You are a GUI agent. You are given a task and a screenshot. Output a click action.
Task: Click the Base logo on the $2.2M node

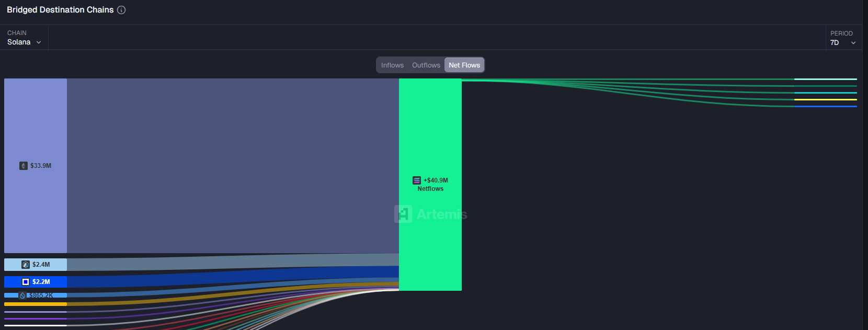pos(26,282)
